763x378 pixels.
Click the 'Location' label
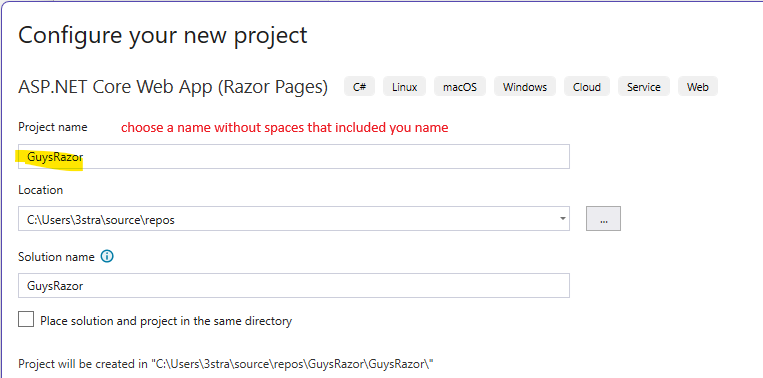tap(40, 190)
